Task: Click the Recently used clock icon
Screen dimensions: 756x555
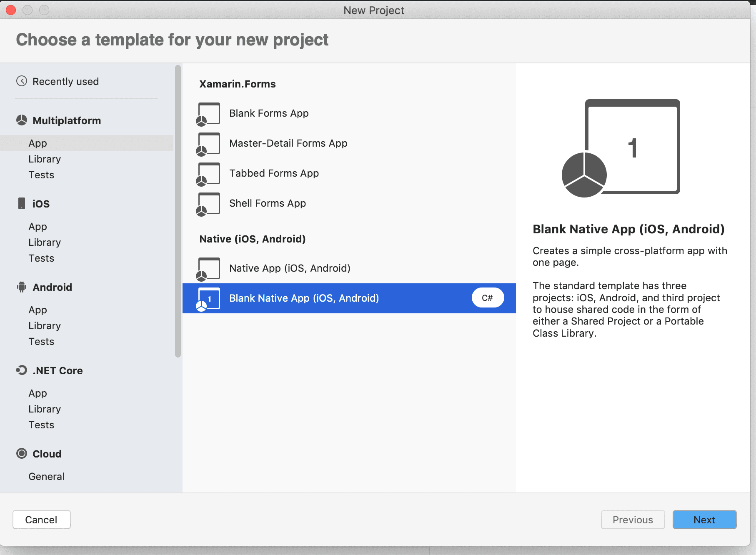Action: click(22, 81)
